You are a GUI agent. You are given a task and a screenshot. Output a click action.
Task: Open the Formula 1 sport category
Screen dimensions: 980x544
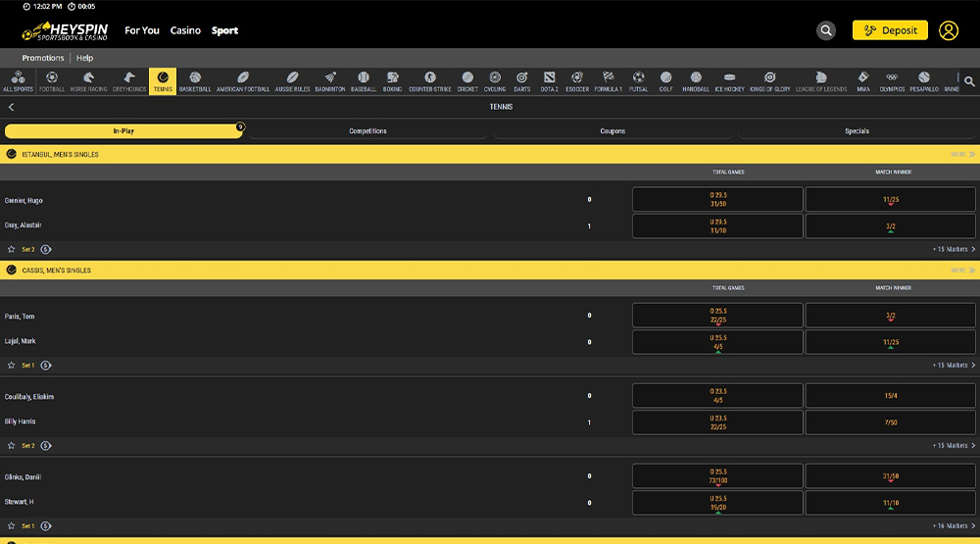pyautogui.click(x=608, y=81)
